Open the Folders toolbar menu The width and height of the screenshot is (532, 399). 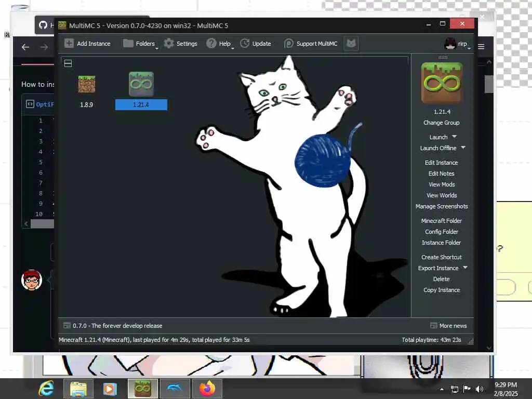click(140, 44)
